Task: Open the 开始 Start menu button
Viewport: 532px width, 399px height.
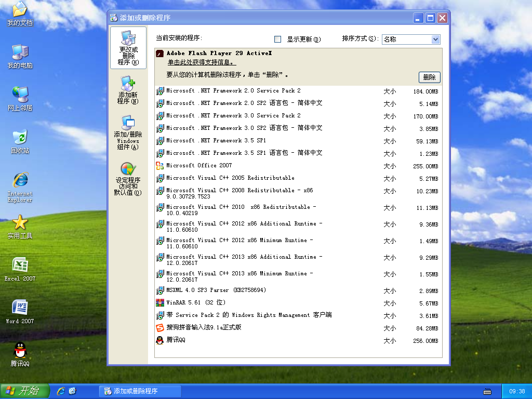Action: click(25, 391)
